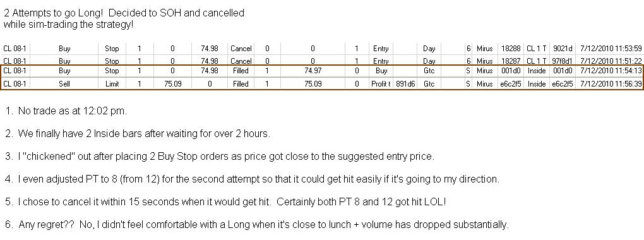The width and height of the screenshot is (644, 240).
Task: Click the 891d6 OCO cell
Action: (x=405, y=84)
